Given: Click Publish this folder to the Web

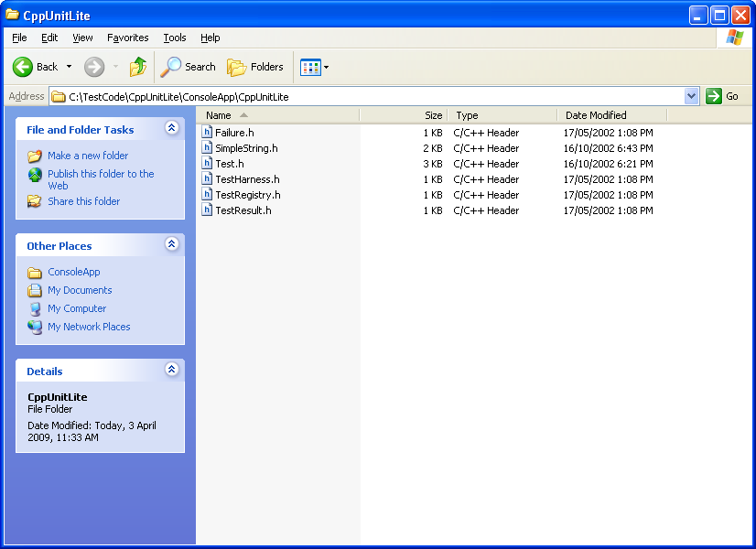Looking at the screenshot, I should click(101, 179).
